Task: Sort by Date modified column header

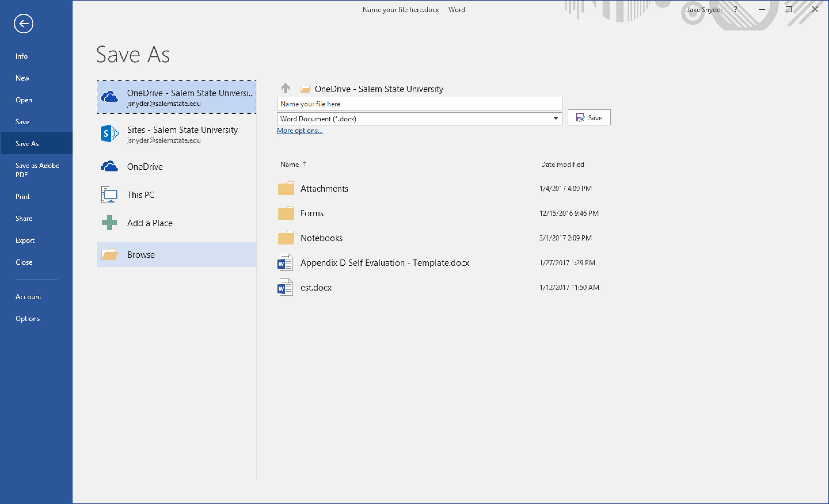Action: pyautogui.click(x=562, y=165)
